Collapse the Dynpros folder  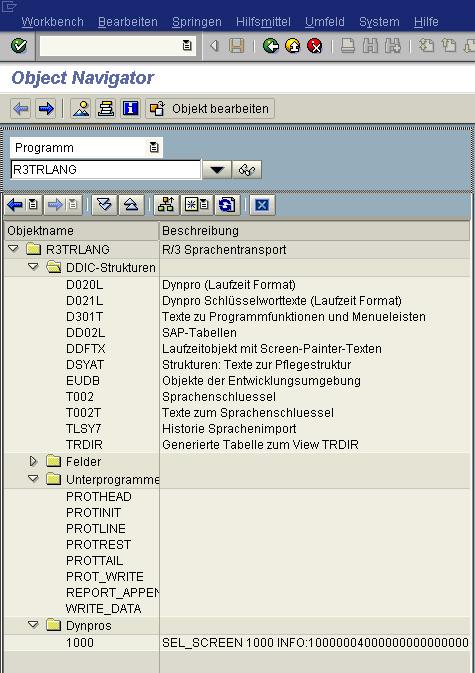click(x=33, y=625)
